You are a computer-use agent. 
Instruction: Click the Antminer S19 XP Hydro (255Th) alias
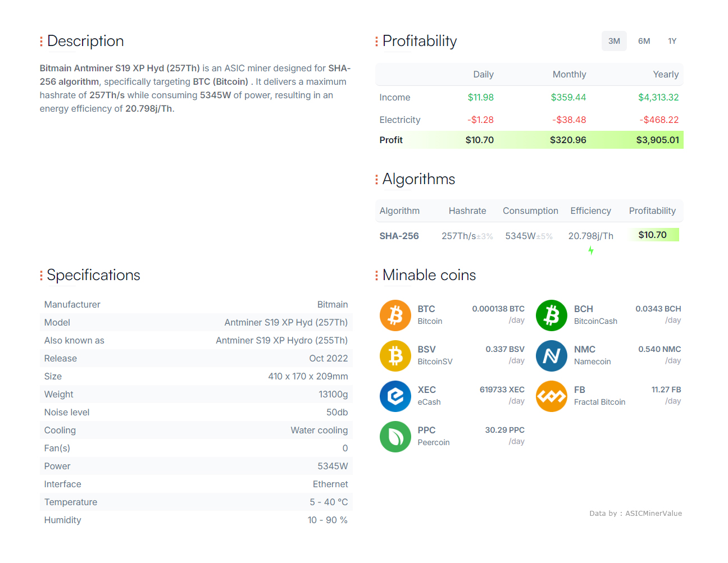[282, 340]
